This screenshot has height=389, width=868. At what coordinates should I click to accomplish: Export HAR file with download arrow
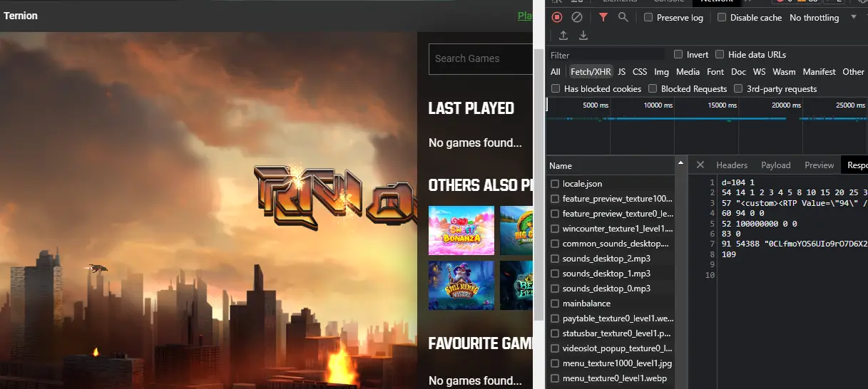point(583,36)
